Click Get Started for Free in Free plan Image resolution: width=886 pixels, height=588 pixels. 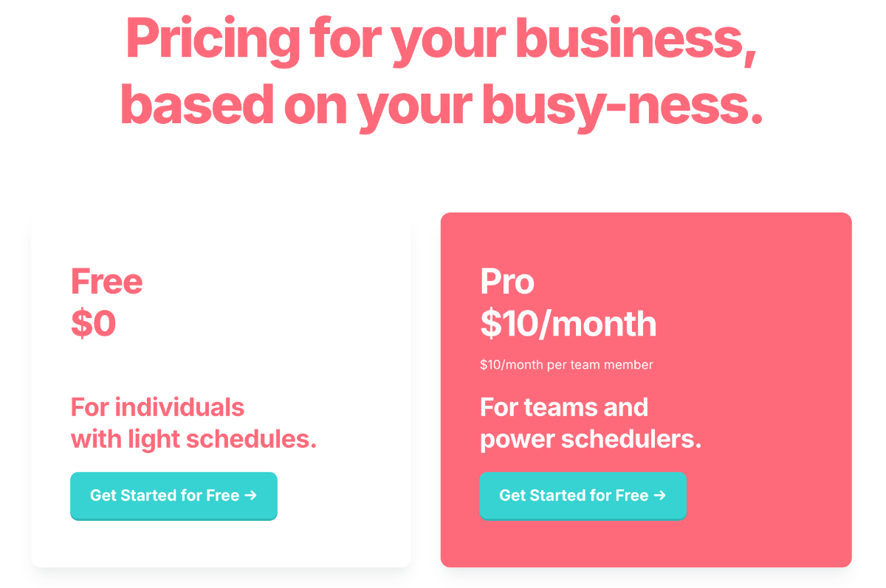(x=174, y=496)
